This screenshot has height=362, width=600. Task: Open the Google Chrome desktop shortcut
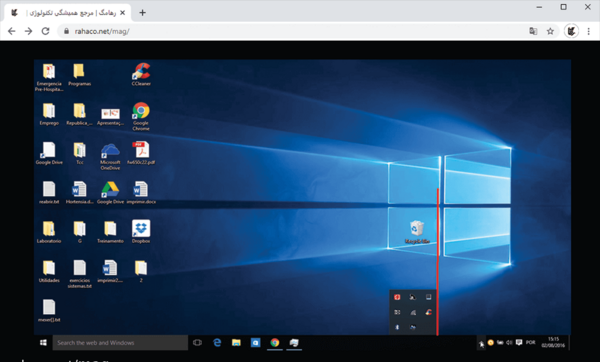tap(141, 116)
